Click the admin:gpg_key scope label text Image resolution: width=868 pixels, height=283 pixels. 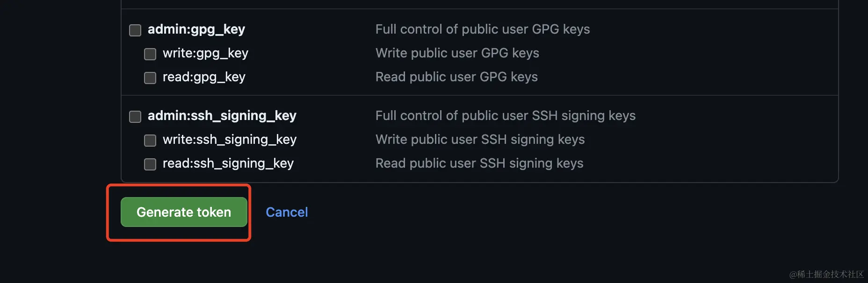(x=196, y=29)
